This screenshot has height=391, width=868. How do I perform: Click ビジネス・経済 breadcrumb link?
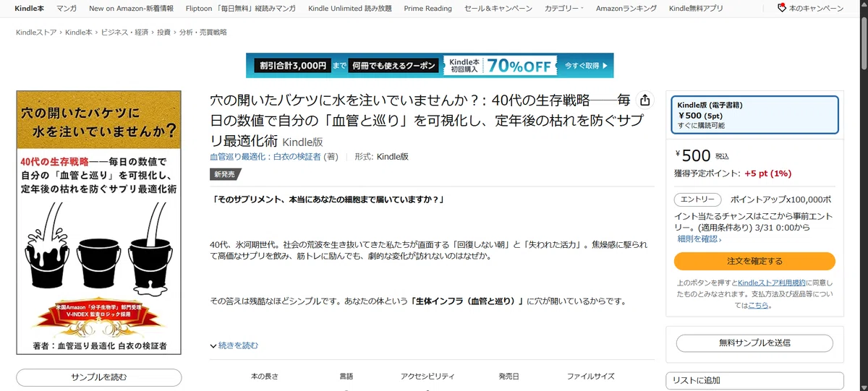124,33
